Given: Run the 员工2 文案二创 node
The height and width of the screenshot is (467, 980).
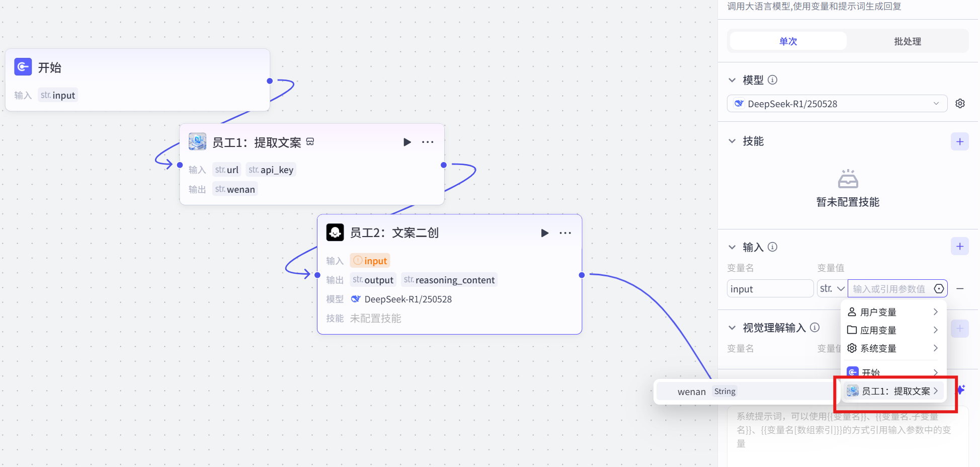Looking at the screenshot, I should [545, 233].
